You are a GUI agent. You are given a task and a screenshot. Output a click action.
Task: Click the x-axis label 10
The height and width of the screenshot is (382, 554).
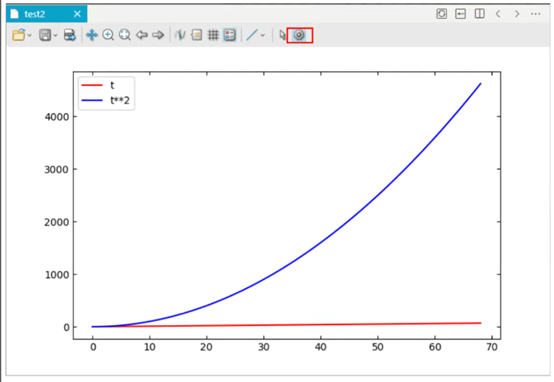tap(150, 347)
